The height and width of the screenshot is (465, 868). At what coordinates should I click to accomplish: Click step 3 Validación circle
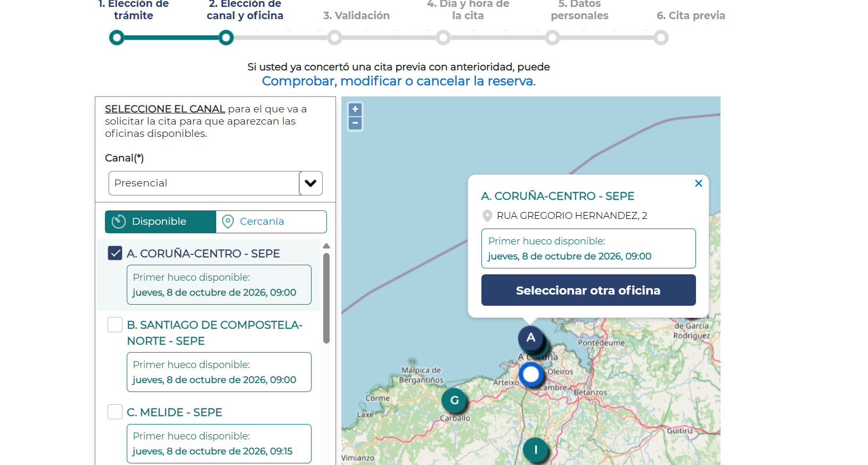click(335, 38)
